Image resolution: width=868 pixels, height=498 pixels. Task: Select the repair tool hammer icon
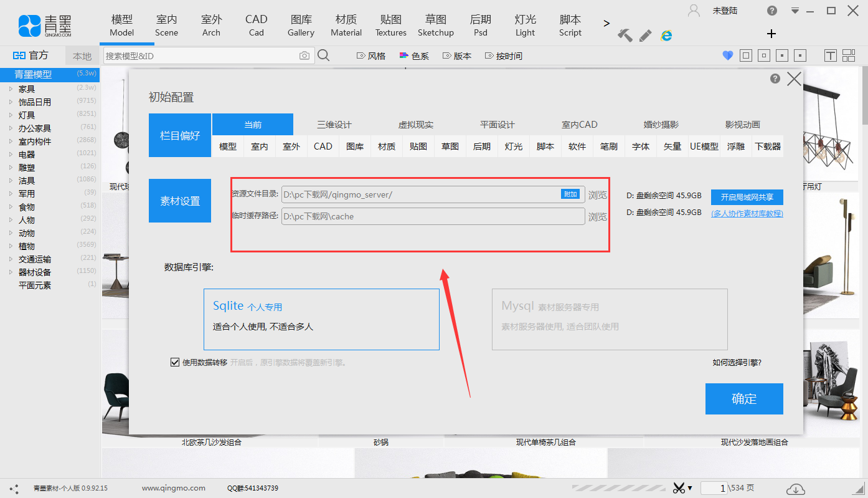[x=625, y=36]
